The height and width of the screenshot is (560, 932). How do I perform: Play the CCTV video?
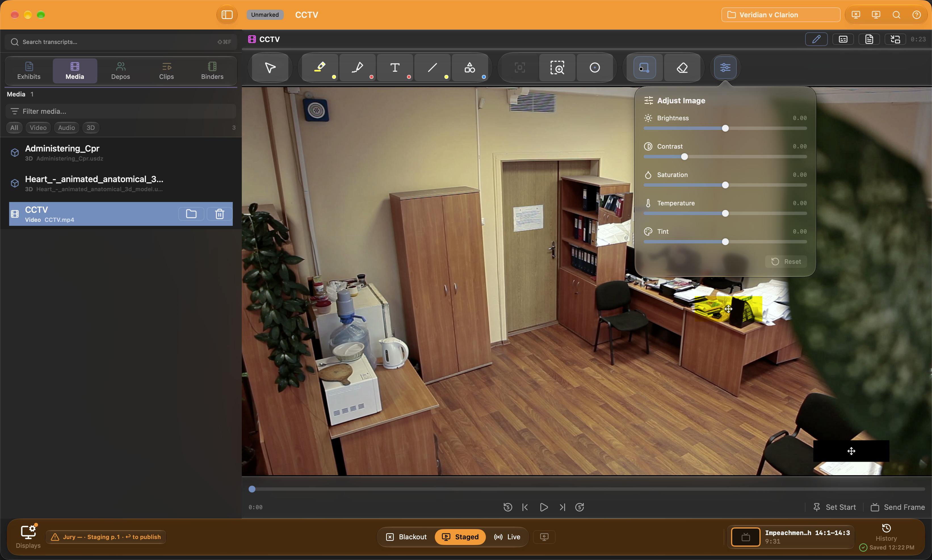(x=543, y=507)
